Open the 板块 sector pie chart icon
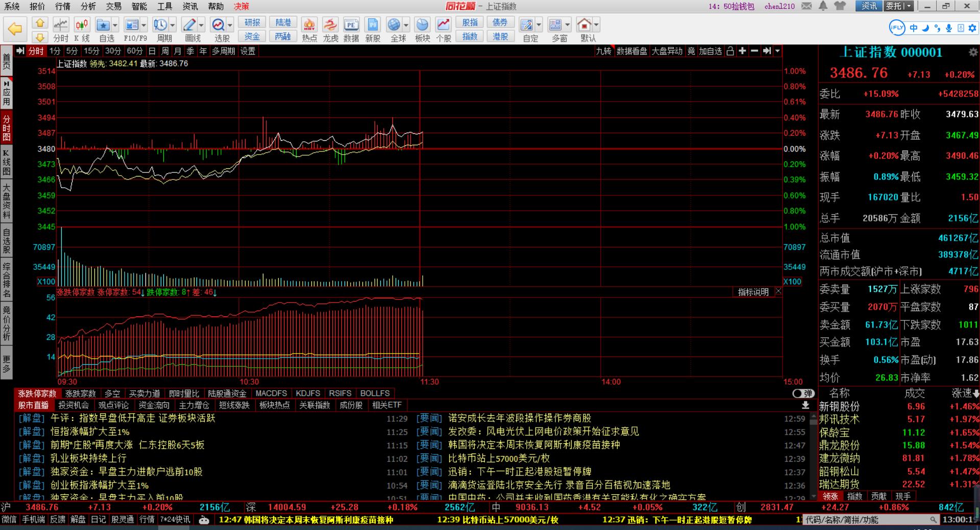This screenshot has width=980, height=530. tap(422, 29)
